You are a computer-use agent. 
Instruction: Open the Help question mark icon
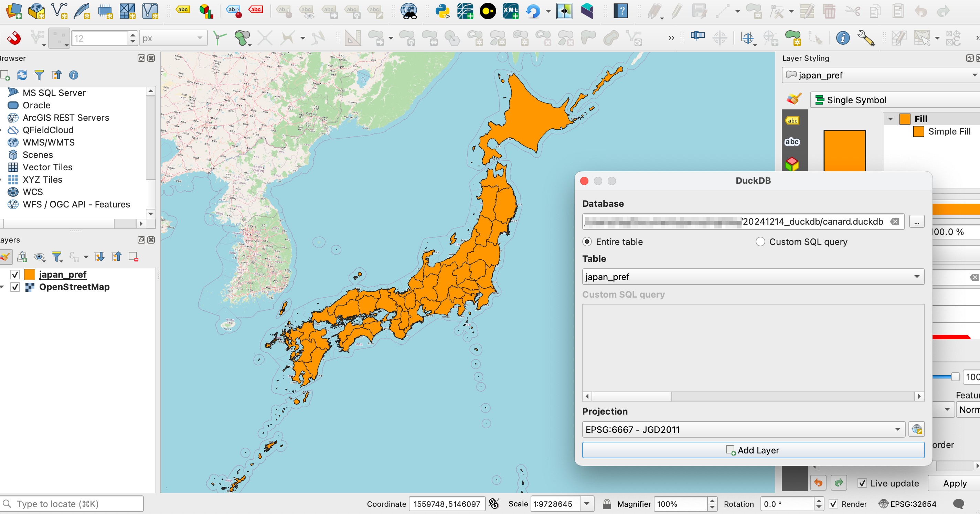(x=620, y=11)
